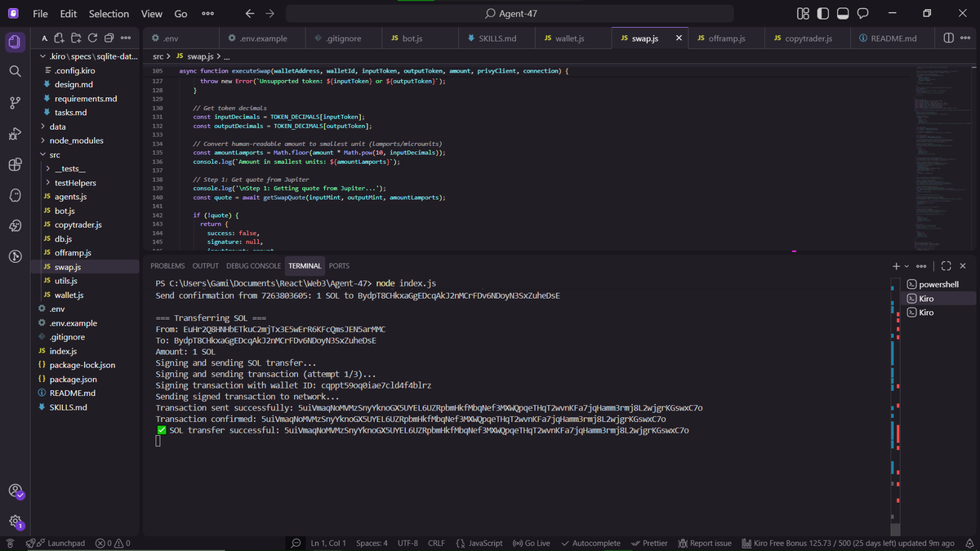Click Report issue in status bar

704,543
